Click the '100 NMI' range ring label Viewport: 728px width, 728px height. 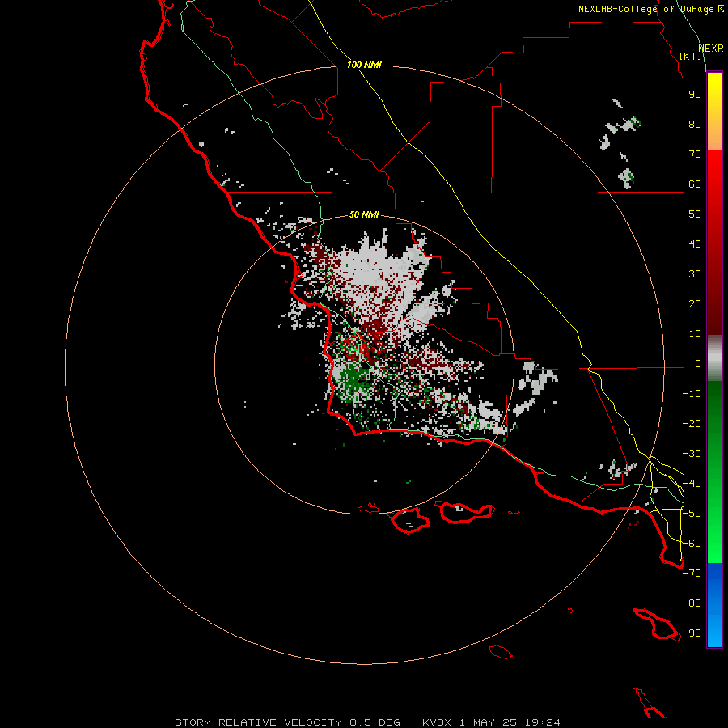pos(364,65)
